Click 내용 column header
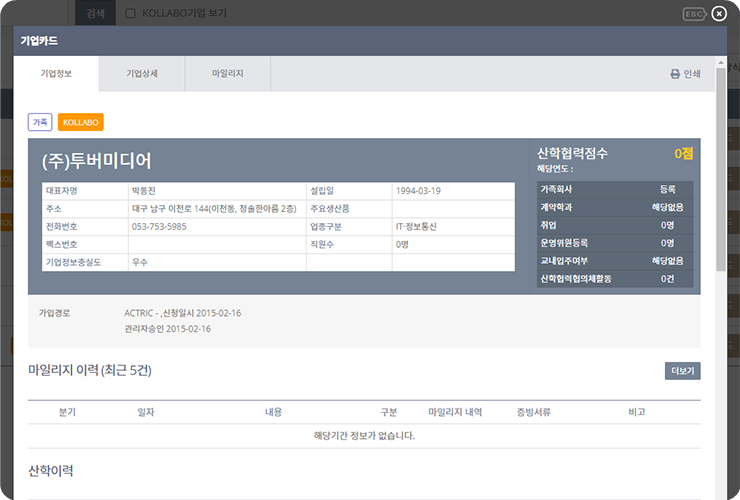 click(273, 412)
